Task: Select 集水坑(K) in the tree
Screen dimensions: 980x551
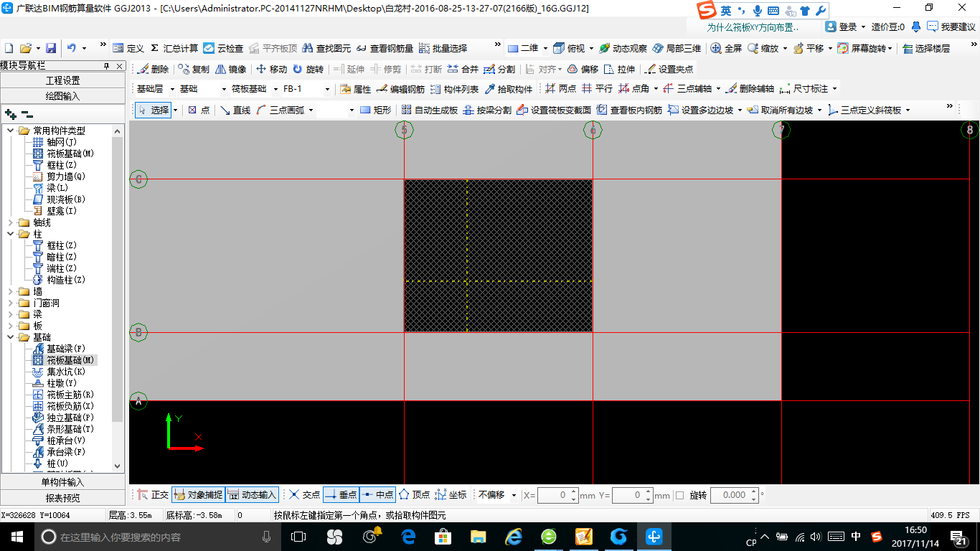Action: (60, 372)
